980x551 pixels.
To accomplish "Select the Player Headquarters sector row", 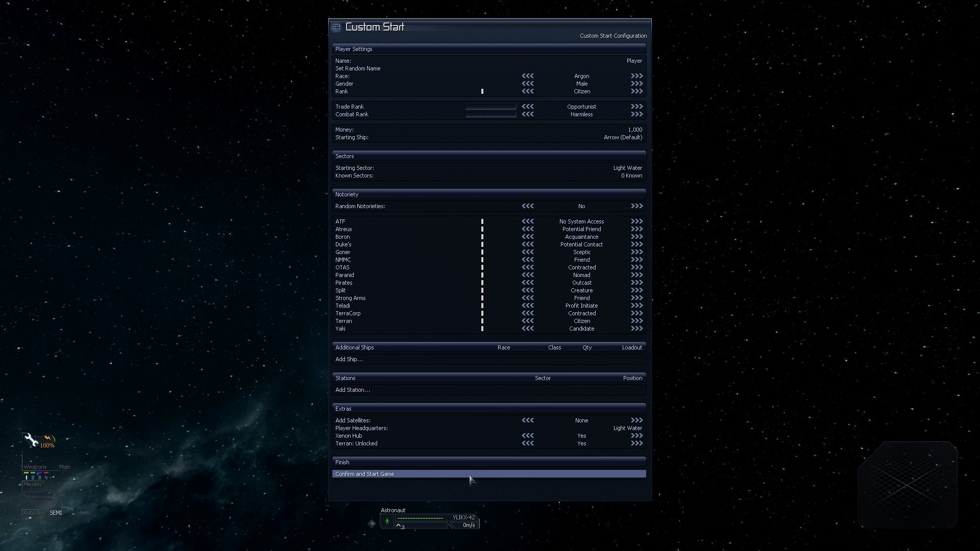I will 489,428.
